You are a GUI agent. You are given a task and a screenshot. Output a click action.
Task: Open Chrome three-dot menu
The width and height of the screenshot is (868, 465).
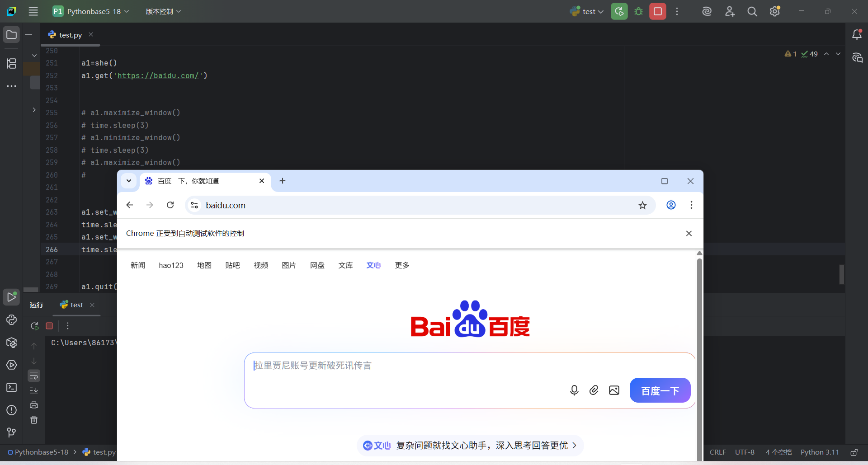coord(691,205)
